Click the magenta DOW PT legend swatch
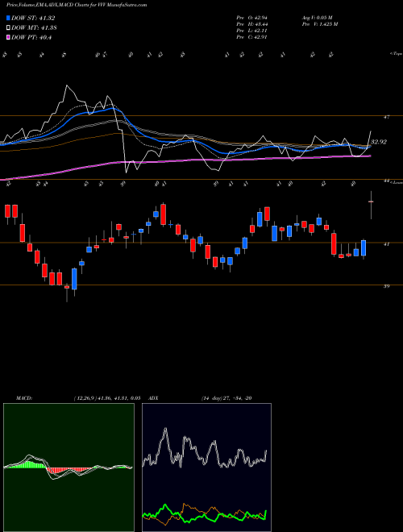The image size is (403, 532). click(9, 37)
